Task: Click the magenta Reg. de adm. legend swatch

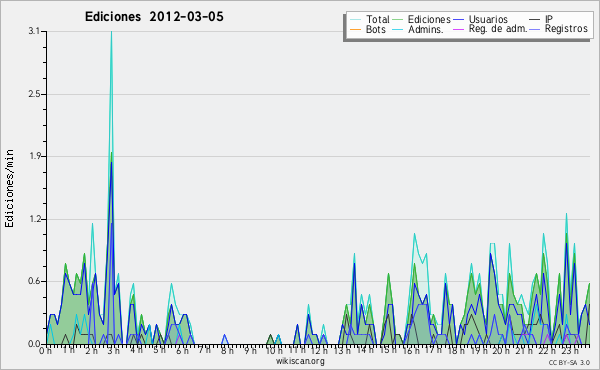Action: 458,29
